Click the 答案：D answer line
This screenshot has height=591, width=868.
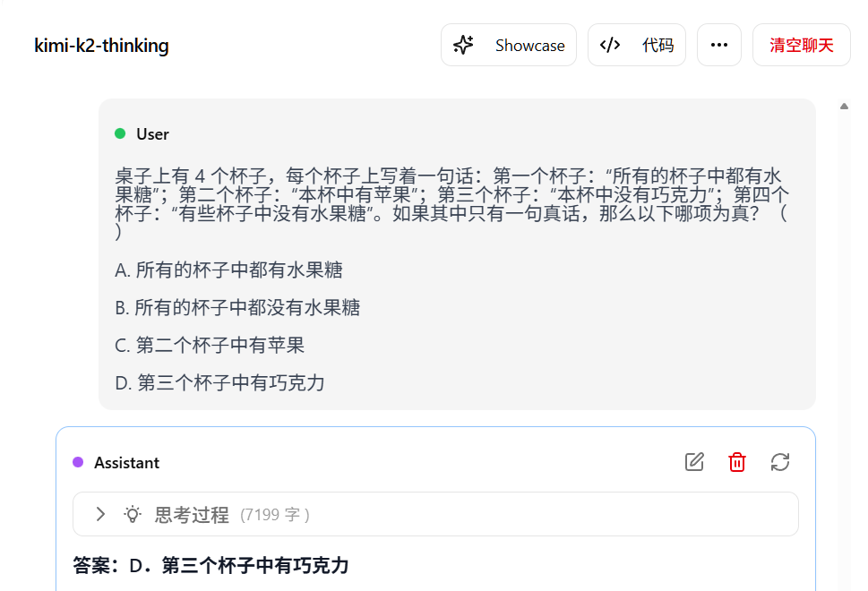tap(211, 565)
